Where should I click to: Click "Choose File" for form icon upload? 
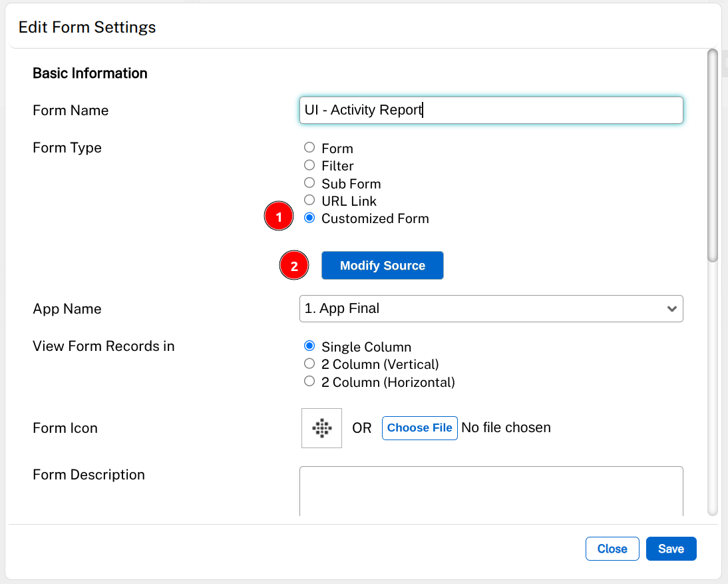(419, 428)
